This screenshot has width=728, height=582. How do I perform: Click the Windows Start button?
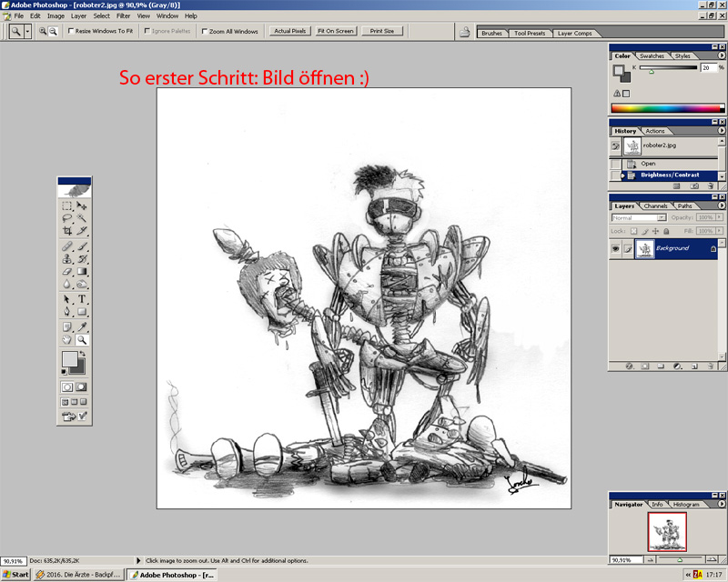(x=15, y=575)
